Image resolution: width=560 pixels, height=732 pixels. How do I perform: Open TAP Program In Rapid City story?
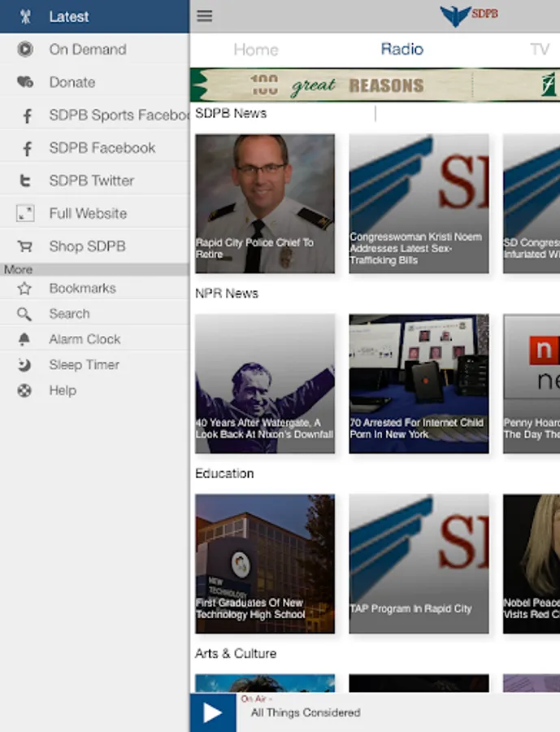pyautogui.click(x=419, y=564)
